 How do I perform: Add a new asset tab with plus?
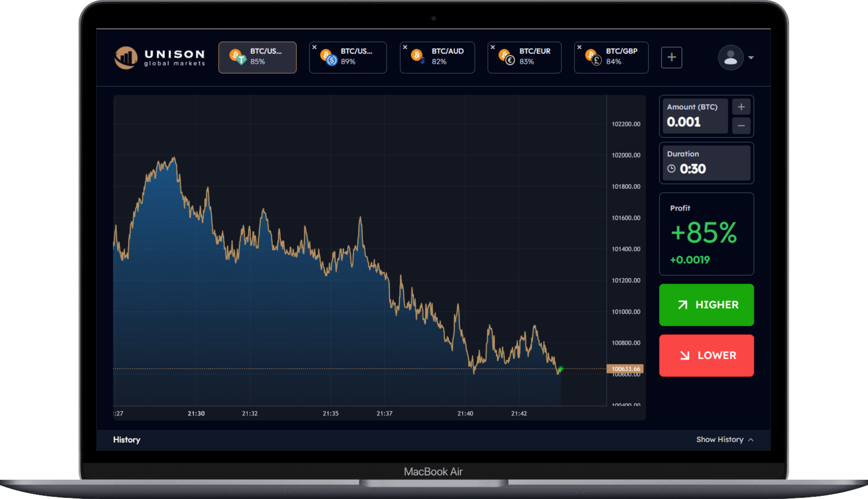tap(671, 57)
